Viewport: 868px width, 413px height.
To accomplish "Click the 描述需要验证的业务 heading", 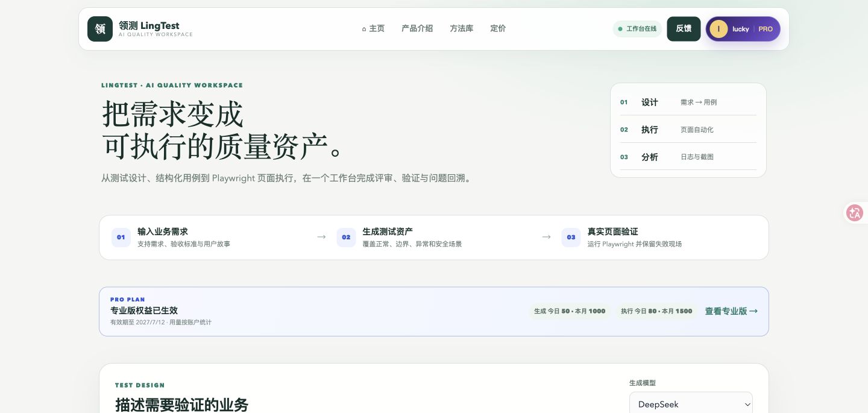I will [182, 405].
